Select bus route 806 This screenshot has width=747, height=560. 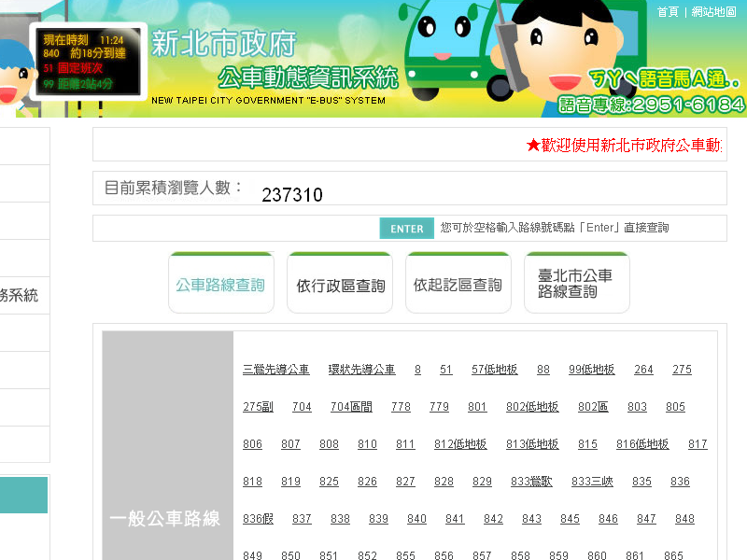click(252, 444)
